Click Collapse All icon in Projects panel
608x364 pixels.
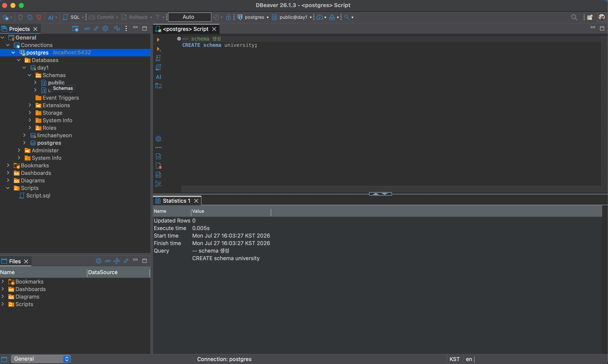coord(86,29)
